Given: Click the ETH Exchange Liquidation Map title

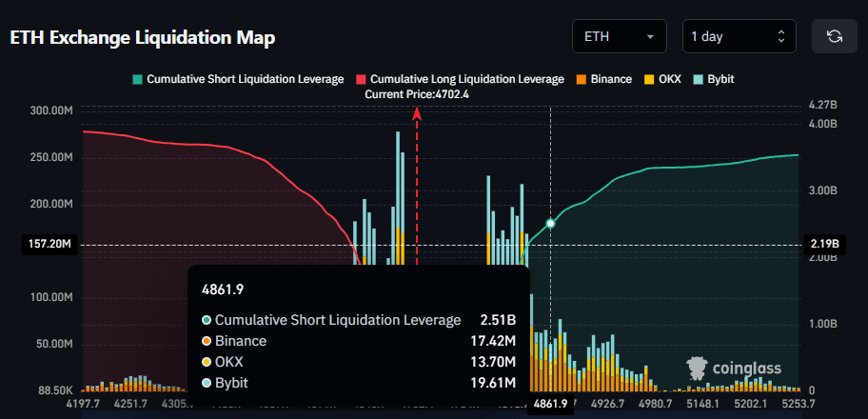Looking at the screenshot, I should 143,38.
